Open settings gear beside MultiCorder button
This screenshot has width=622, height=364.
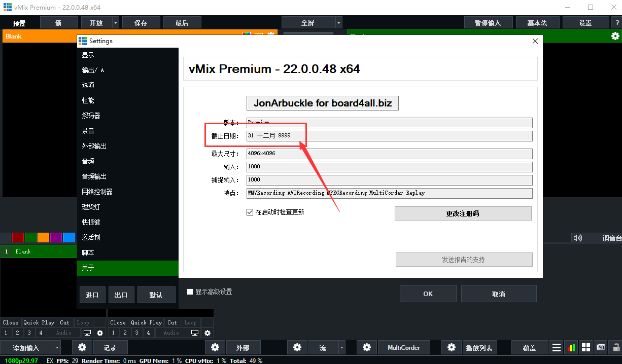pos(367,348)
